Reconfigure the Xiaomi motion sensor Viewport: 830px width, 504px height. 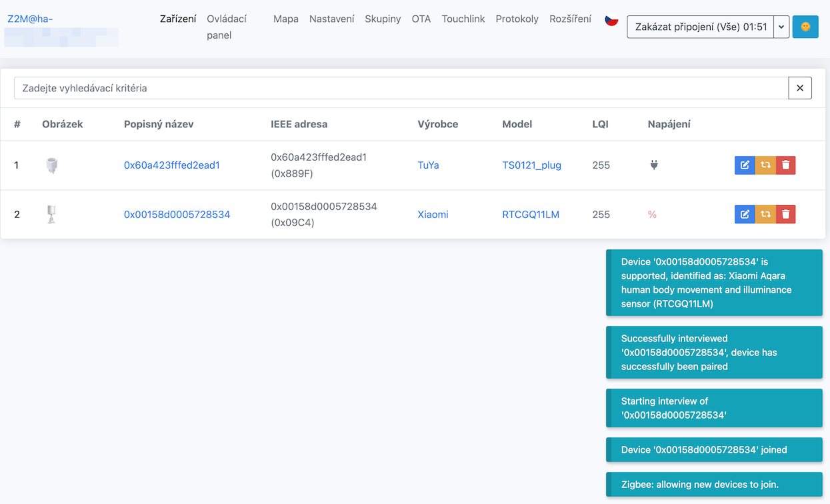765,214
